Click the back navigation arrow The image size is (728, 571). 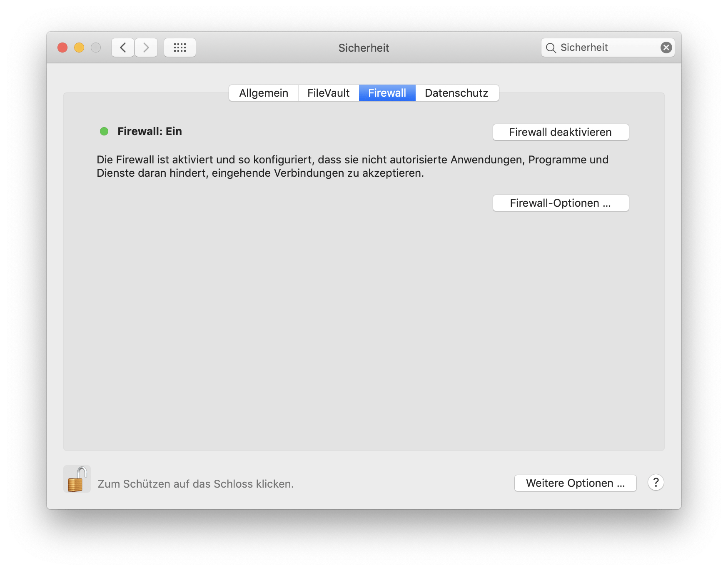123,48
